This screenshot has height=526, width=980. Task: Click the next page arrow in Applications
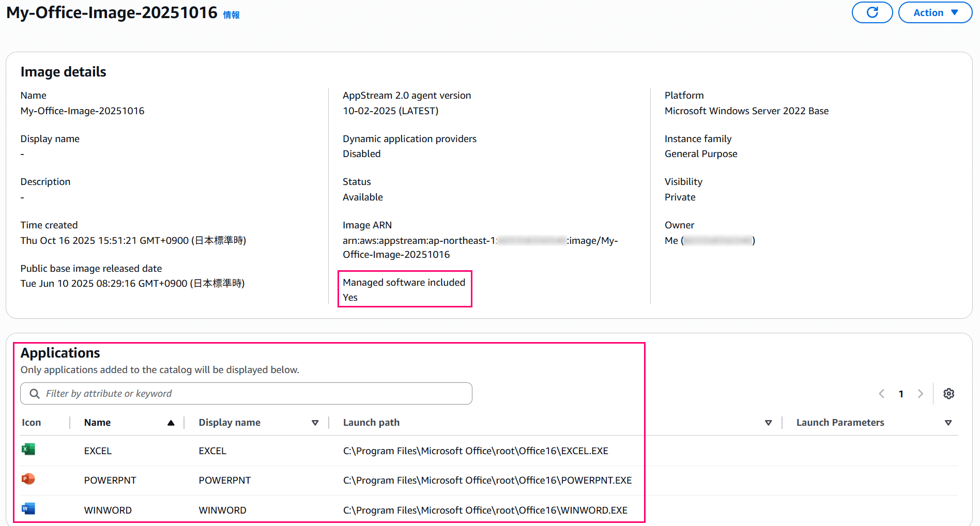tap(921, 393)
